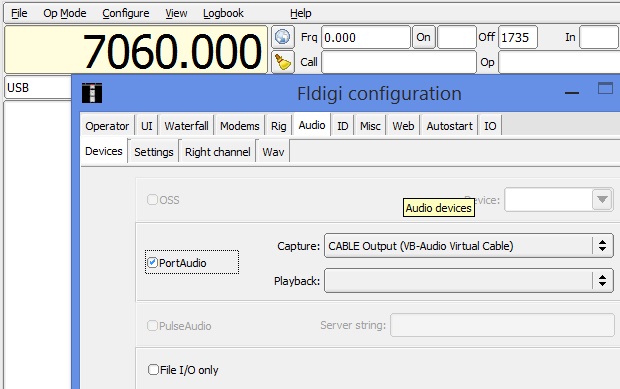Open the Wav sub-tab

pyautogui.click(x=273, y=152)
